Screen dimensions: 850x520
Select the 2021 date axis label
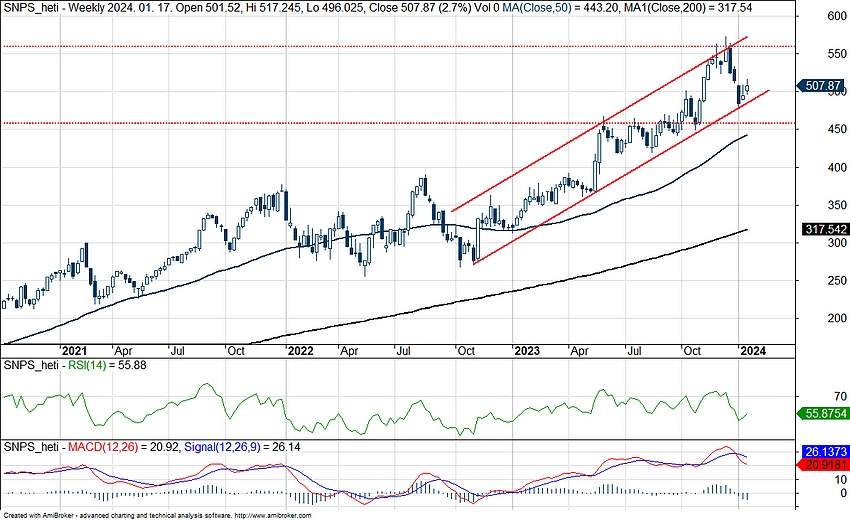click(x=74, y=351)
